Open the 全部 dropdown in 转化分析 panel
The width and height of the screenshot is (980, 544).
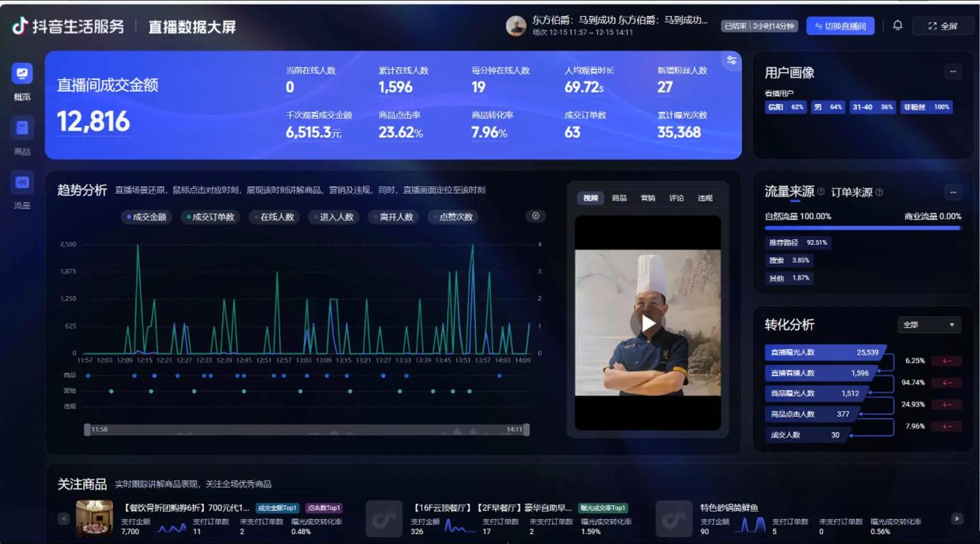click(929, 324)
